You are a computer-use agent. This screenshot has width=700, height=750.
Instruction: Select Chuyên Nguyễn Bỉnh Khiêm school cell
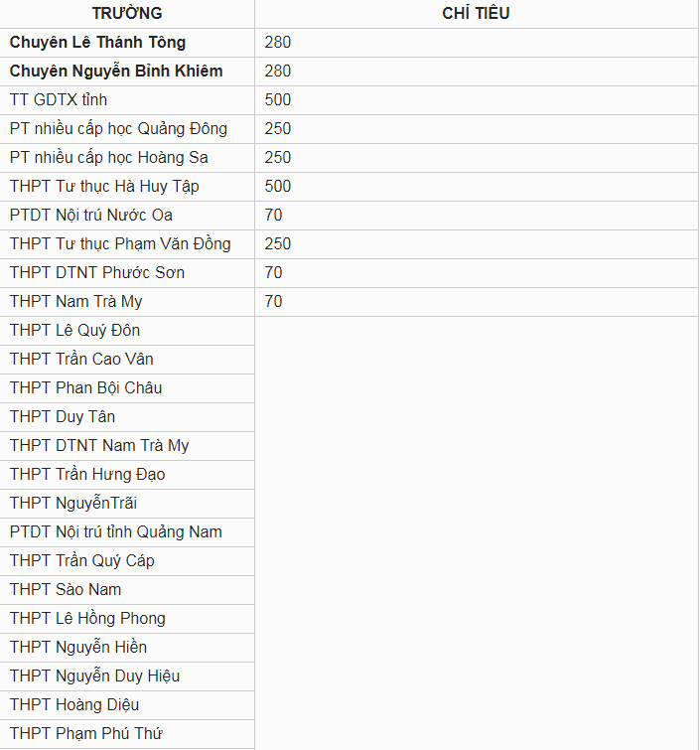click(127, 72)
